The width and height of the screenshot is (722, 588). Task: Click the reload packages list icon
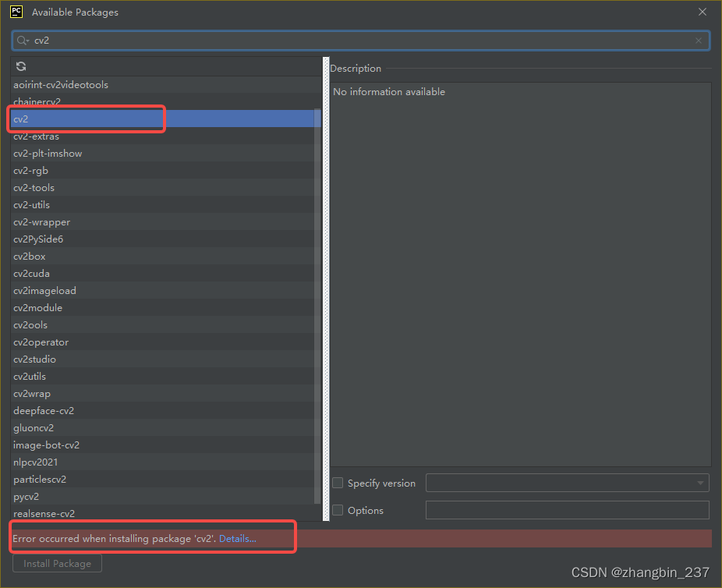(x=21, y=66)
